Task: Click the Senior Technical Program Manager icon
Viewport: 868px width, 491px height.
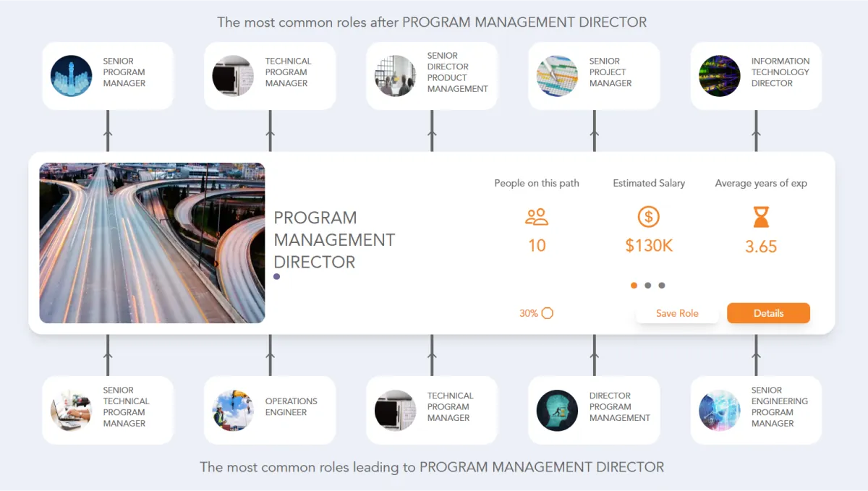Action: pyautogui.click(x=71, y=410)
